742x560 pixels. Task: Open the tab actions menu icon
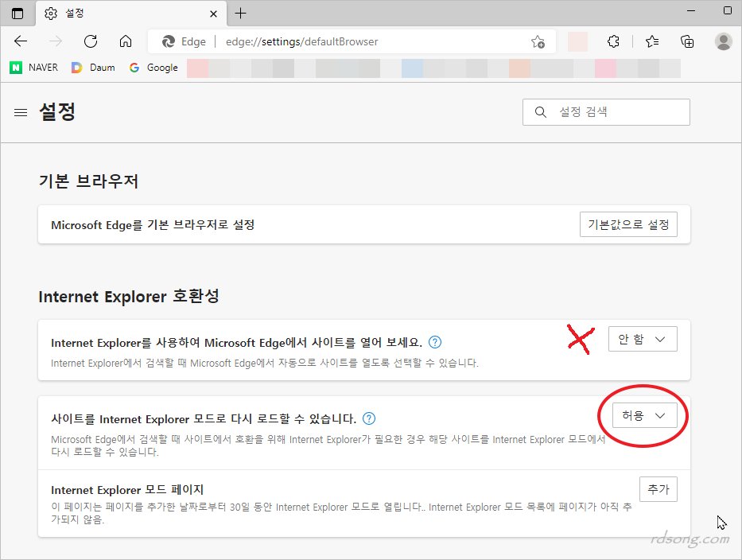17,14
